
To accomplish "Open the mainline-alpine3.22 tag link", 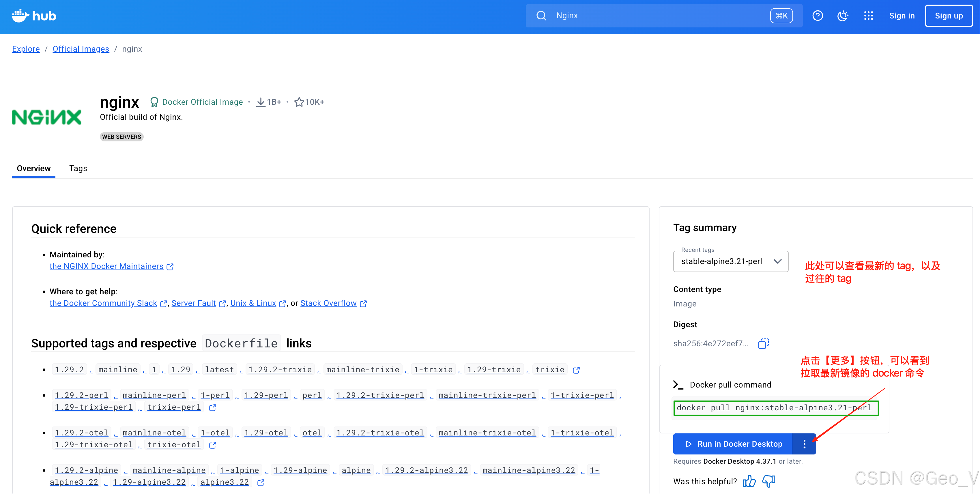I will coord(529,470).
